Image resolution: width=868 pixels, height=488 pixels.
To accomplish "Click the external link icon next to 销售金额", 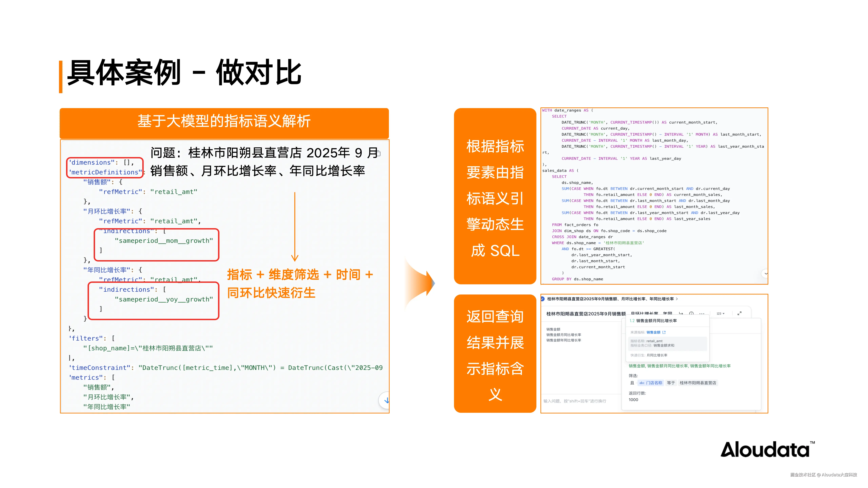I will tap(664, 332).
